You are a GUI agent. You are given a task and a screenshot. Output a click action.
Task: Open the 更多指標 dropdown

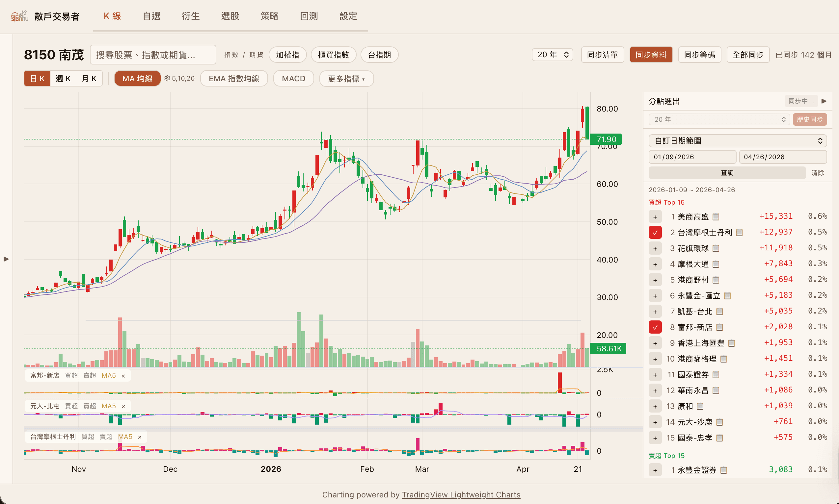[346, 79]
